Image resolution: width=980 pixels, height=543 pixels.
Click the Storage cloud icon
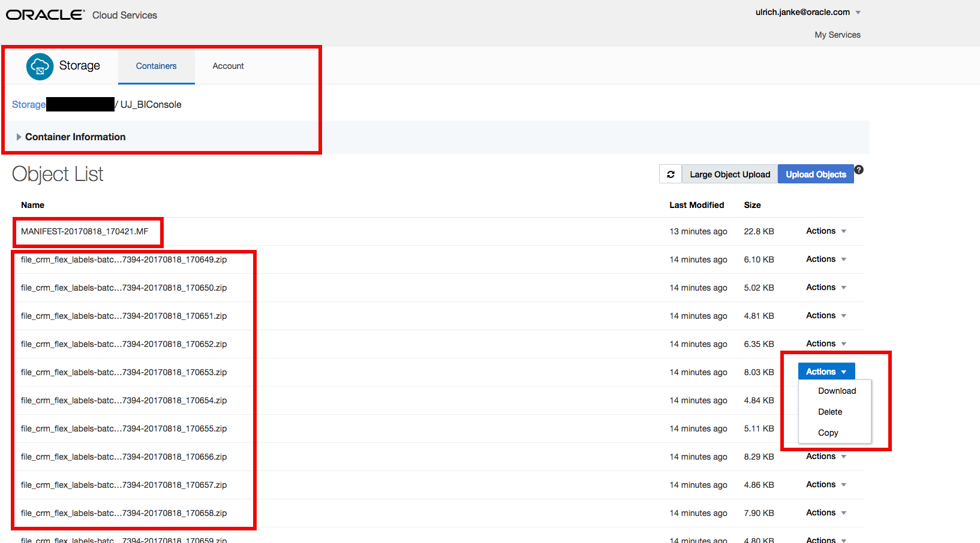pyautogui.click(x=40, y=66)
